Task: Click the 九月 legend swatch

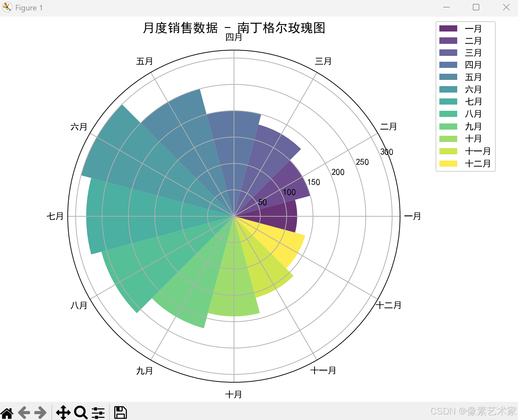Action: [448, 126]
